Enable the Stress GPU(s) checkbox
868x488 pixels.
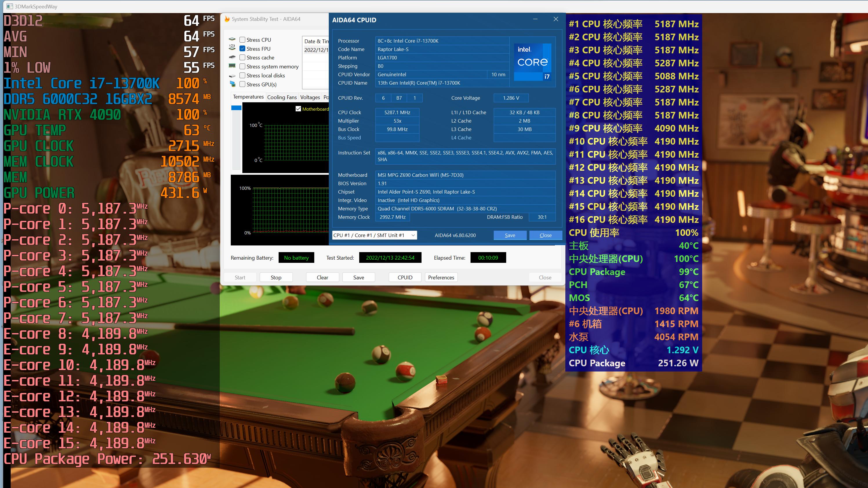tap(242, 84)
